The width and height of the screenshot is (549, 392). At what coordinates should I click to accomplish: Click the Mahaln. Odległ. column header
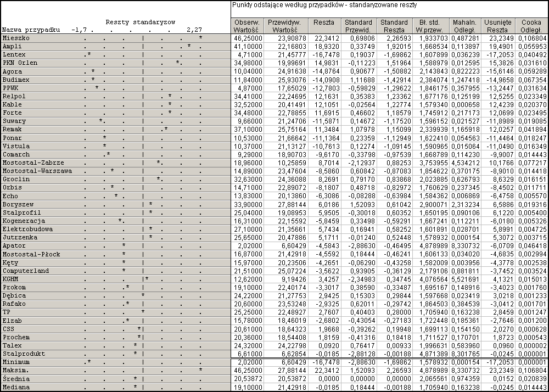point(464,26)
